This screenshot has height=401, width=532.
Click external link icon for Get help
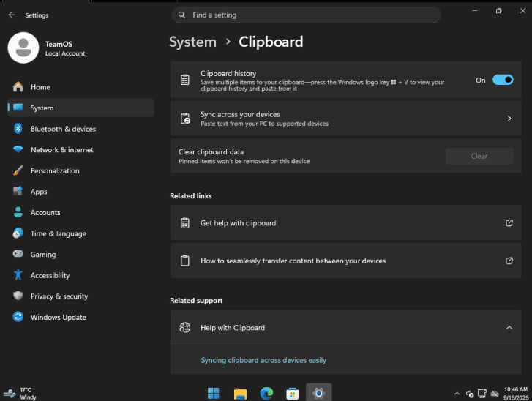509,223
